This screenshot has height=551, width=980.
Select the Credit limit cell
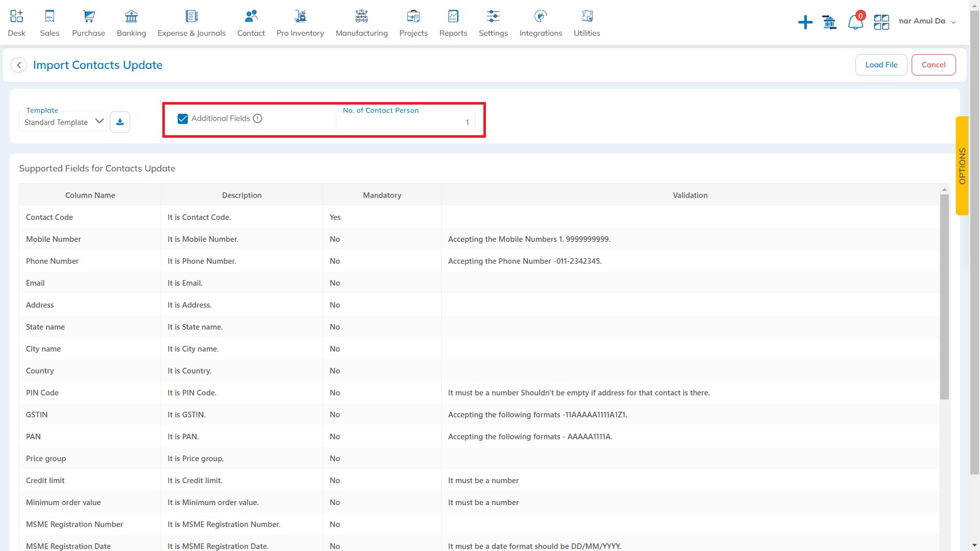tap(90, 481)
